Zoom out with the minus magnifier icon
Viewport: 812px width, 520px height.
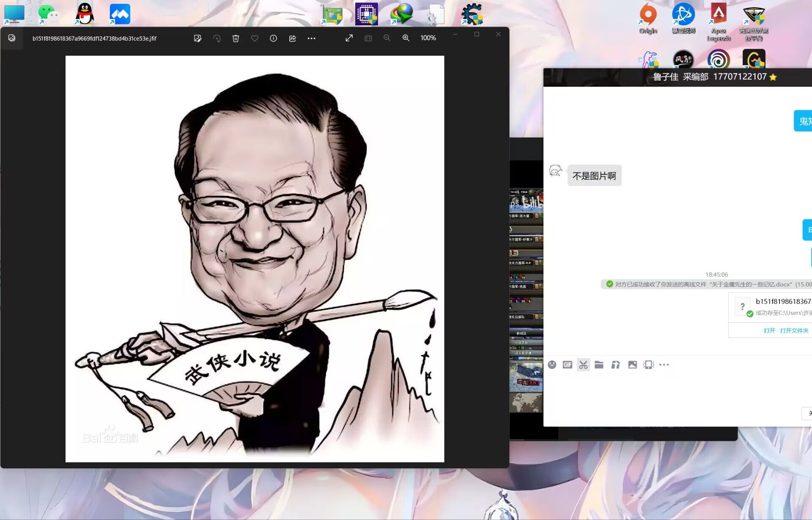(x=387, y=38)
